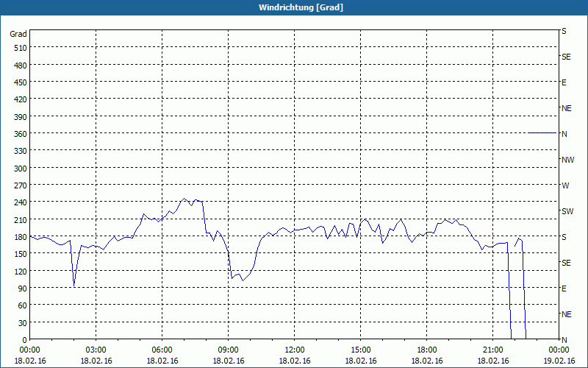The height and width of the screenshot is (368, 588).
Task: Select the E compass label at the 450 level
Action: click(x=564, y=82)
